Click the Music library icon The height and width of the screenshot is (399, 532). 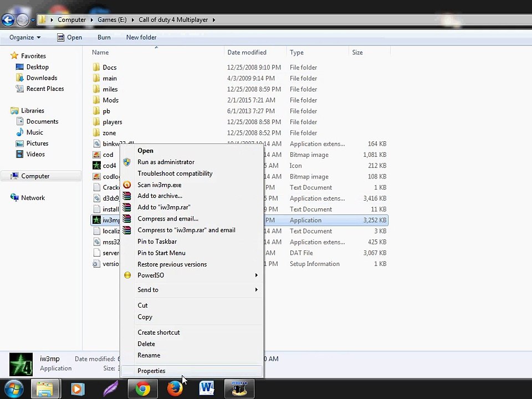(20, 132)
